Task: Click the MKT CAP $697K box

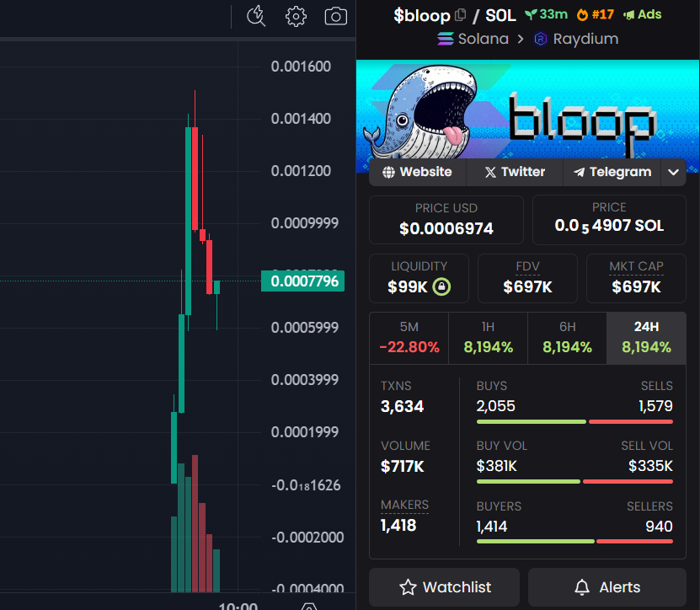Action: (636, 279)
